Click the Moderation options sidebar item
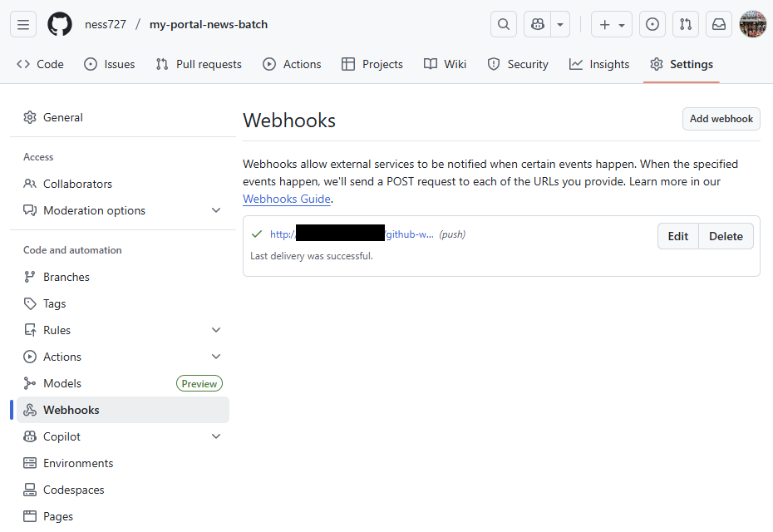Image resolution: width=773 pixels, height=532 pixels. pyautogui.click(x=123, y=210)
